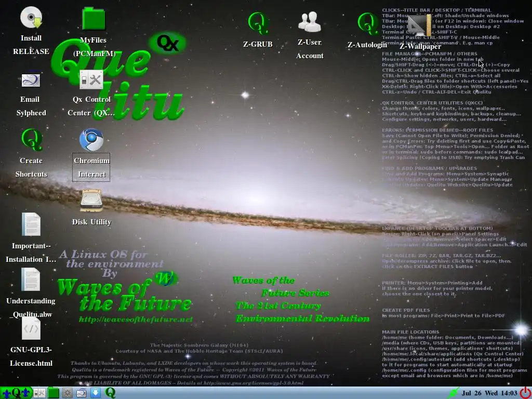Image resolution: width=532 pixels, height=399 pixels.
Task: Open Qx Control Center desktop icon
Action: (x=91, y=79)
